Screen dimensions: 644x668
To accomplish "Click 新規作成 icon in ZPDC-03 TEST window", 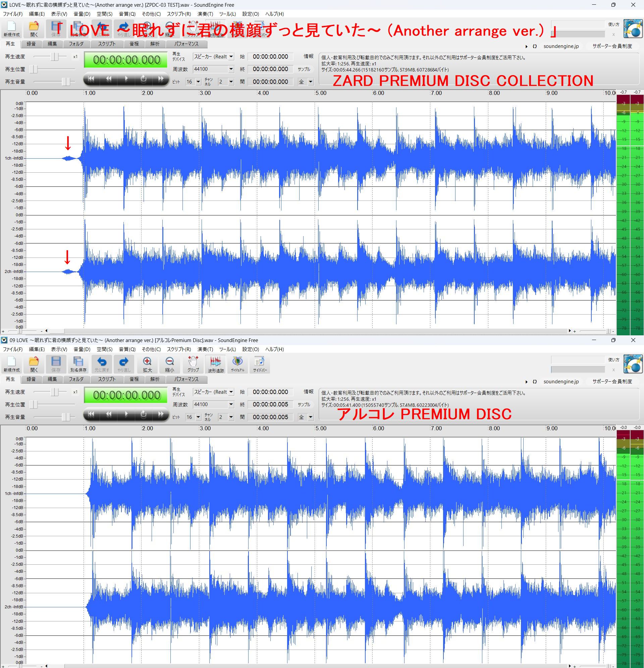I will click(12, 29).
